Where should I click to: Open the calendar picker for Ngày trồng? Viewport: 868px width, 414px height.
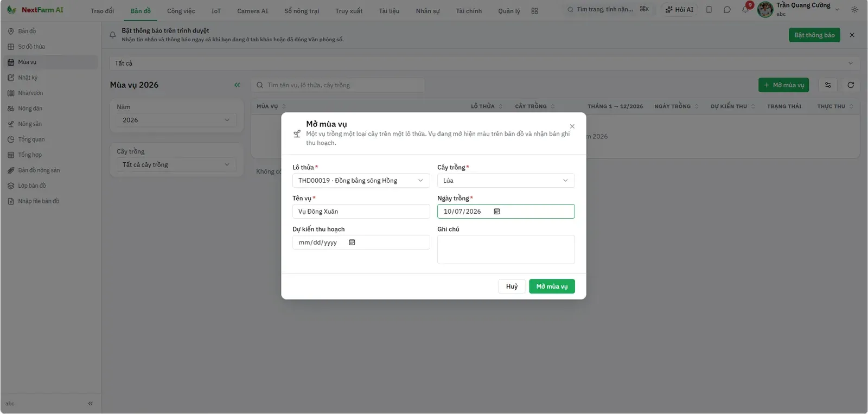click(496, 212)
